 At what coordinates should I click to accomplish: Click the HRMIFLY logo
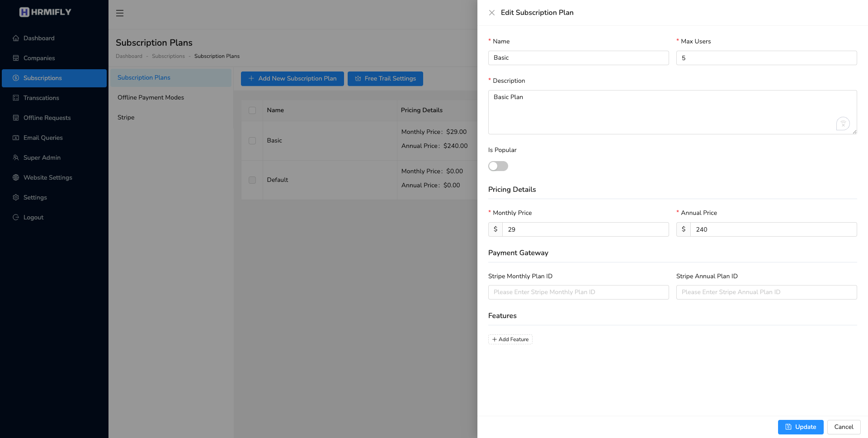coord(45,12)
